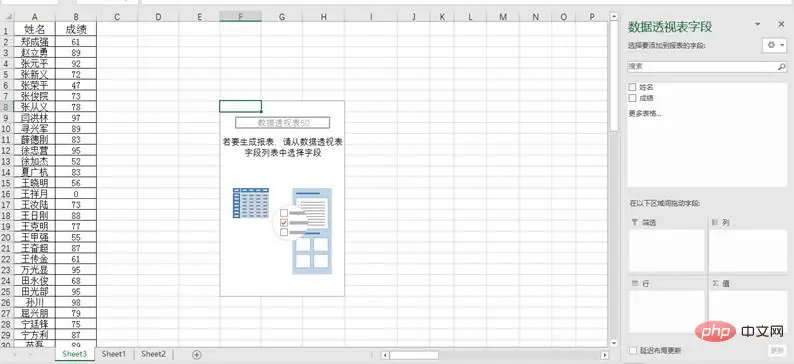The image size is (794, 364).
Task: Add a new sheet with plus icon
Action: (197, 355)
